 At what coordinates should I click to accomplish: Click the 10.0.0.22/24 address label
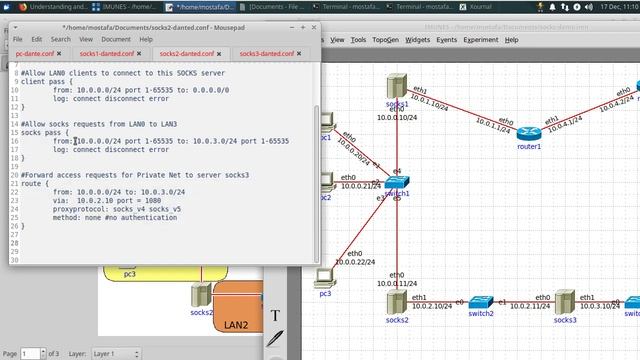(355, 262)
